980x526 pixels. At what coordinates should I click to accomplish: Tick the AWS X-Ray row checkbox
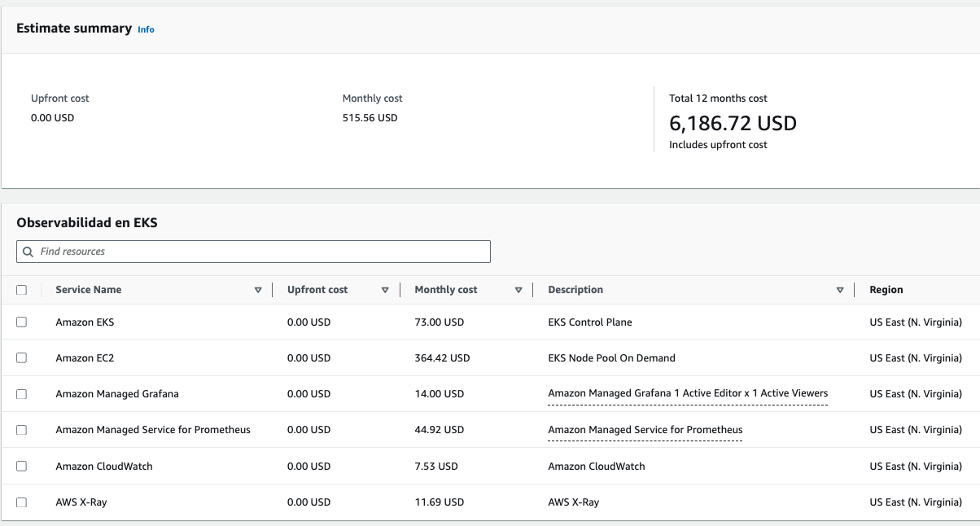22,502
